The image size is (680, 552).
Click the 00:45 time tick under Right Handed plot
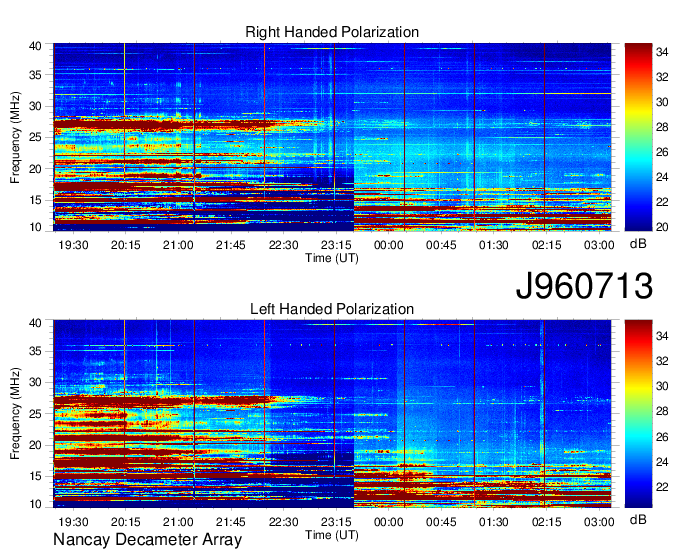[x=441, y=245]
